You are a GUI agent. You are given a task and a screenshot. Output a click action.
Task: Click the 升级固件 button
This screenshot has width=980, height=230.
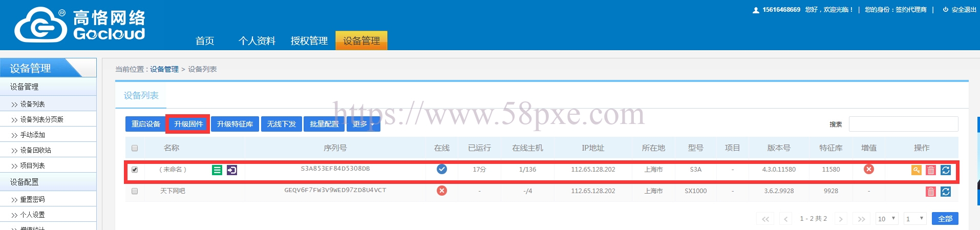coord(188,124)
